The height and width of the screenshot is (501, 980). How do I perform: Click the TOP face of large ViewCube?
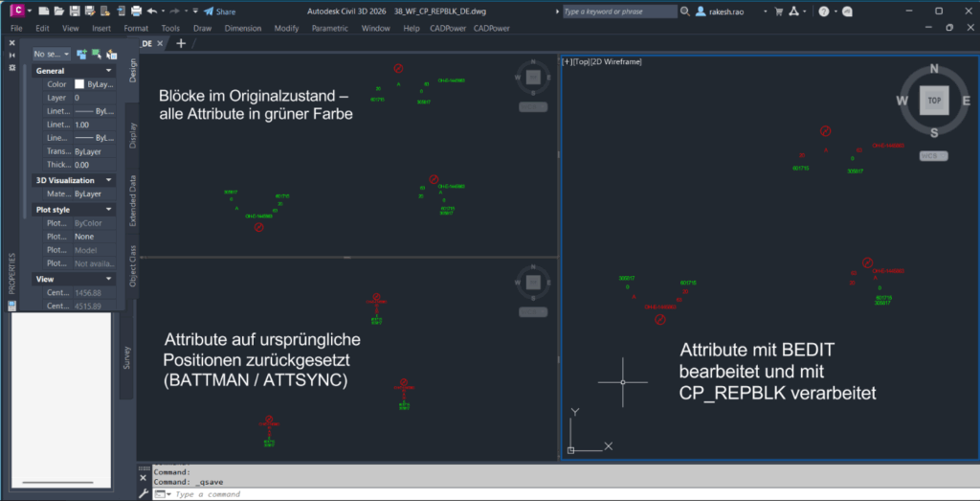pos(934,100)
